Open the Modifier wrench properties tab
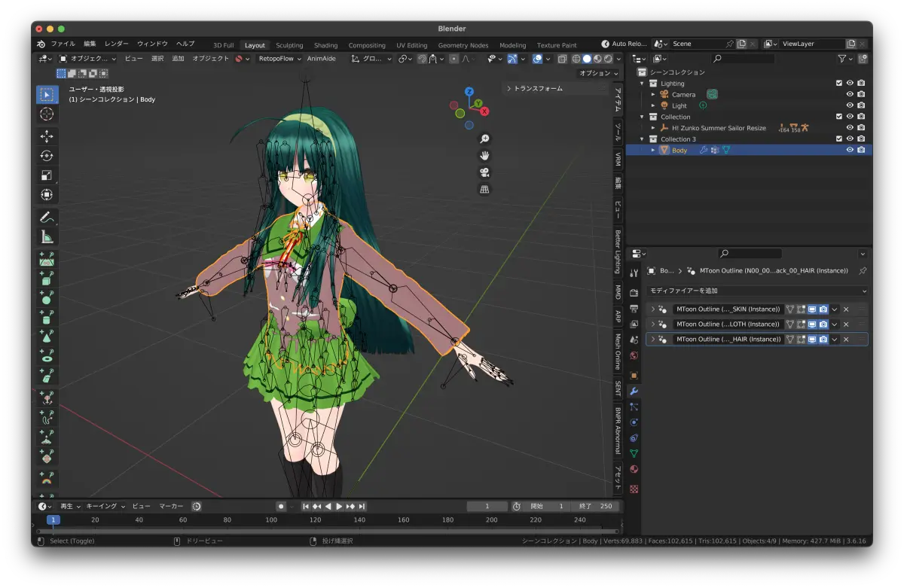904x588 pixels. click(634, 391)
